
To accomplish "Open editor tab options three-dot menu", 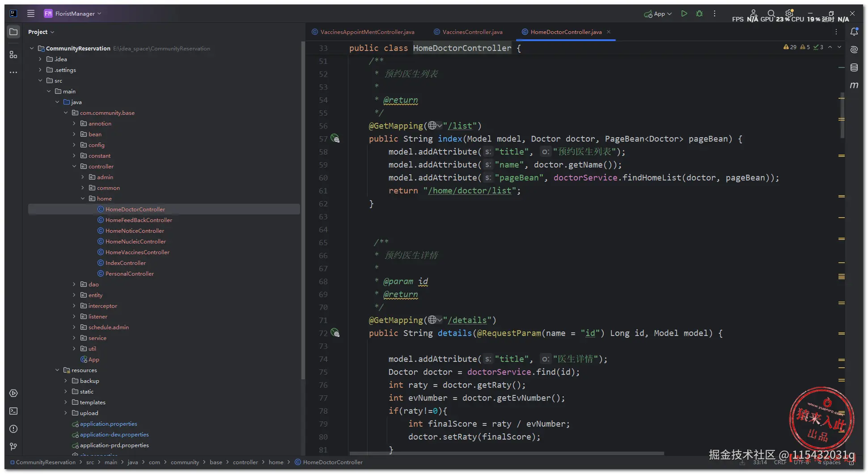I will tap(836, 32).
